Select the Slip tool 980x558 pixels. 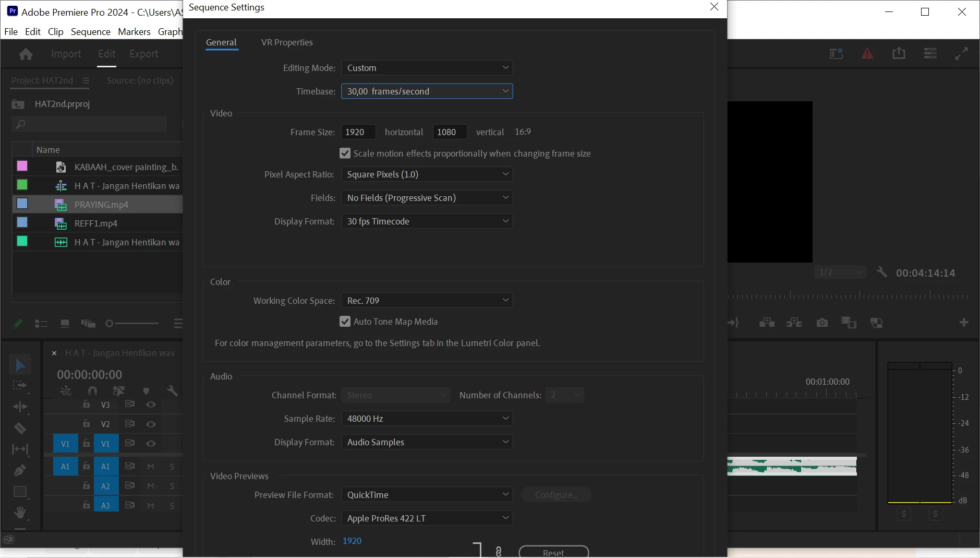[20, 449]
